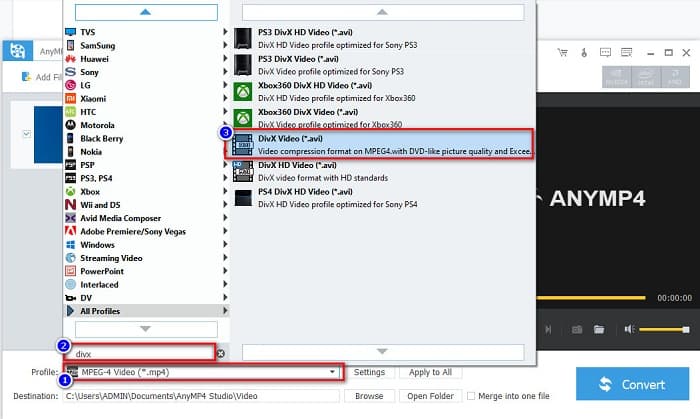700x419 pixels.
Task: Adjust the volume slider
Action: coord(664,329)
